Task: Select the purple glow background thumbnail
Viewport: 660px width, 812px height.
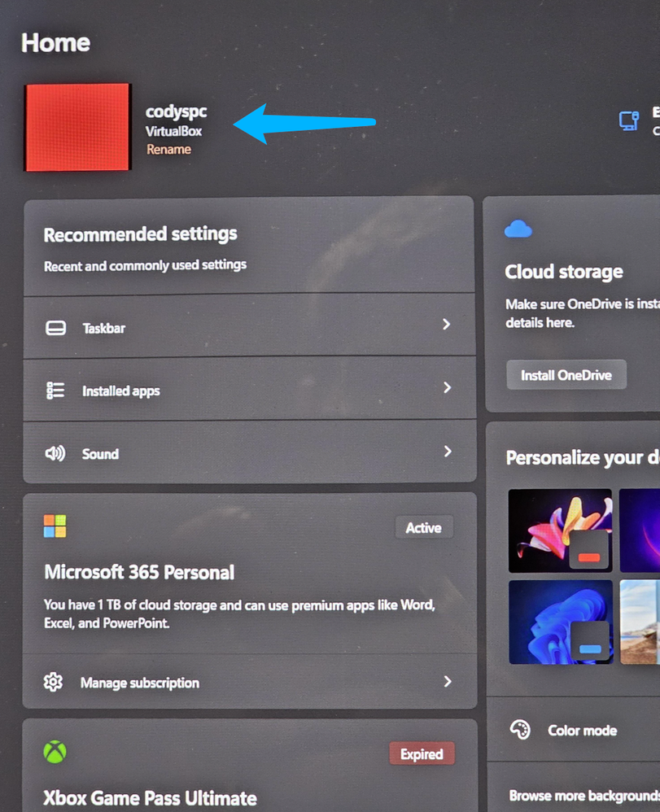Action: (x=640, y=530)
